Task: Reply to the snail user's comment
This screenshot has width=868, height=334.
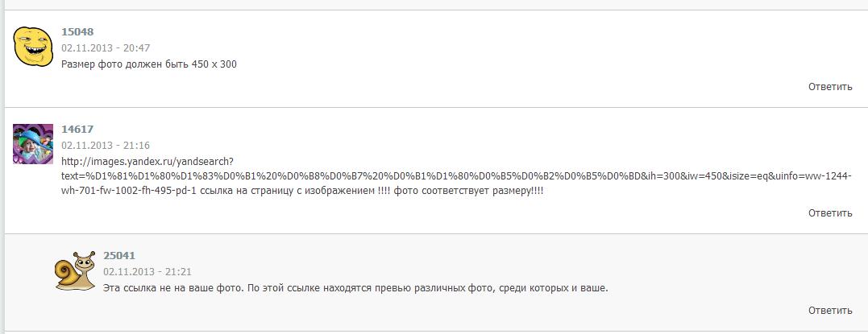Action: pyautogui.click(x=829, y=310)
